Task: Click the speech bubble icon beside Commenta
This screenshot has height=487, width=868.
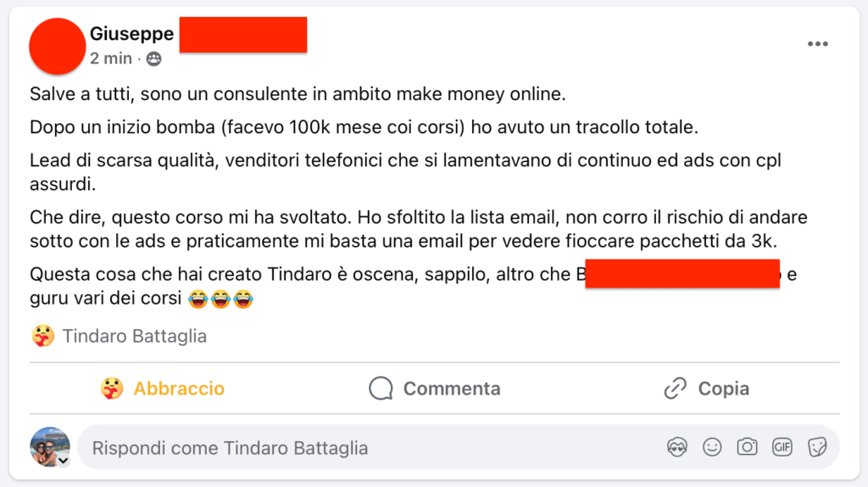Action: click(x=381, y=389)
